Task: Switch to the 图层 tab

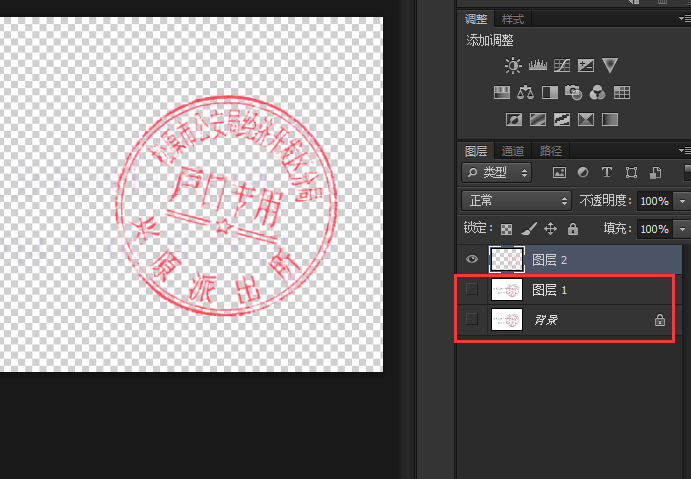Action: (476, 151)
